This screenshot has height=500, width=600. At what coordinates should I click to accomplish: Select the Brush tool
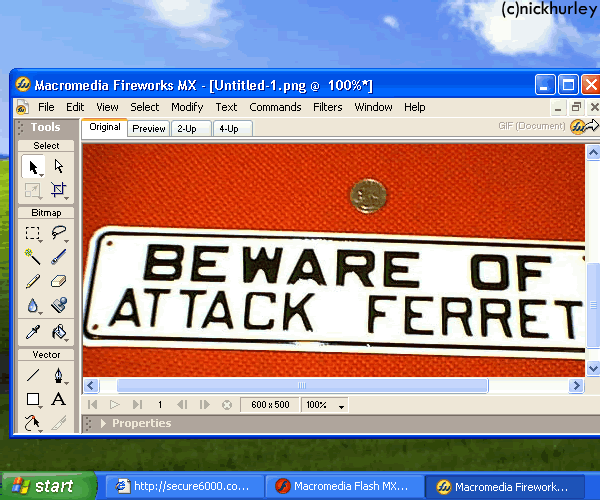(59, 257)
